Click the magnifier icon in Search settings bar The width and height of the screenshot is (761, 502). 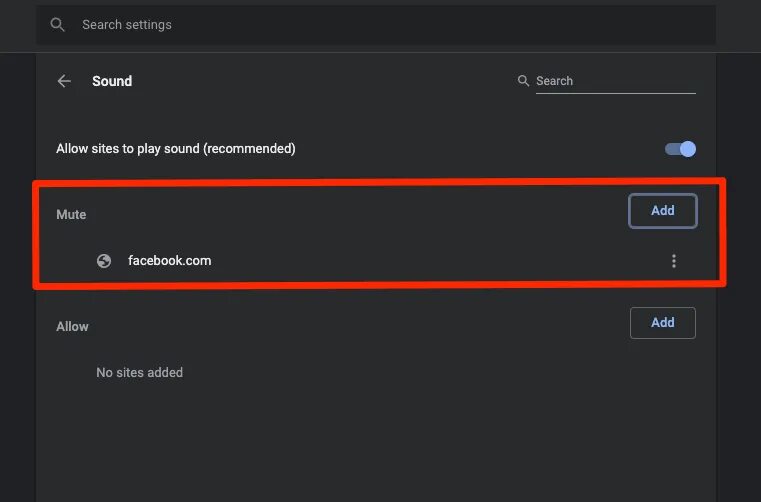(58, 25)
